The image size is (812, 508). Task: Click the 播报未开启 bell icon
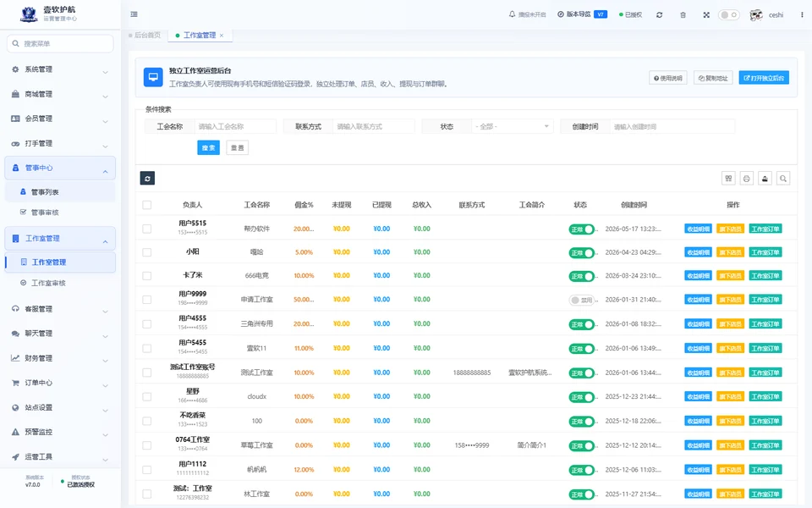point(513,14)
